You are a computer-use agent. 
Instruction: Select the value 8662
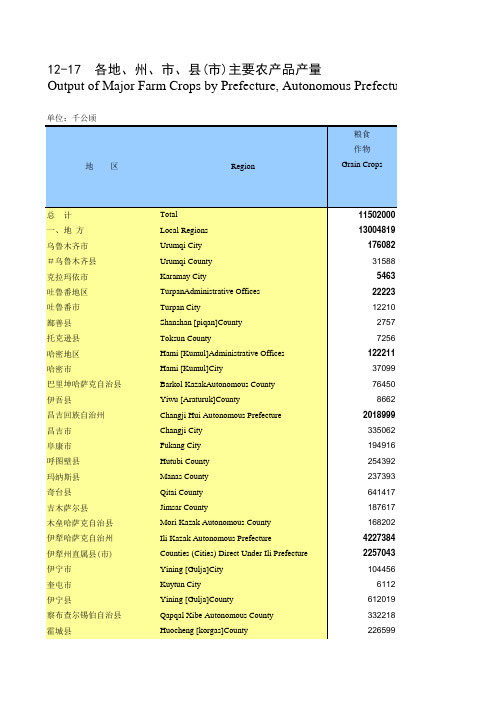(386, 399)
